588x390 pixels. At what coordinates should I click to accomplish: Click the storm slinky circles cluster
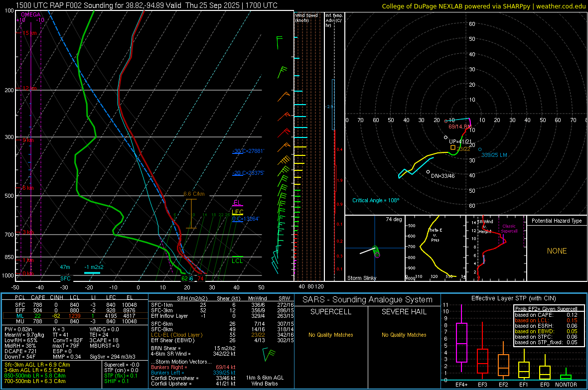377,252
